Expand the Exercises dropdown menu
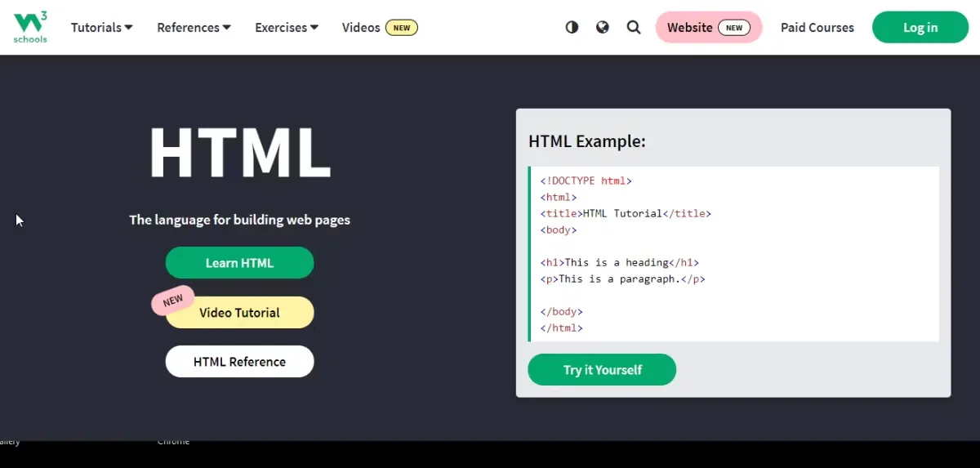The height and width of the screenshot is (468, 980). 287,27
